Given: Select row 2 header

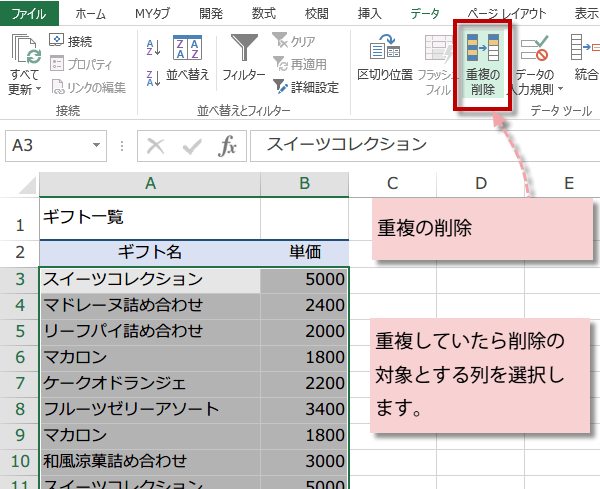Looking at the screenshot, I should pos(20,253).
